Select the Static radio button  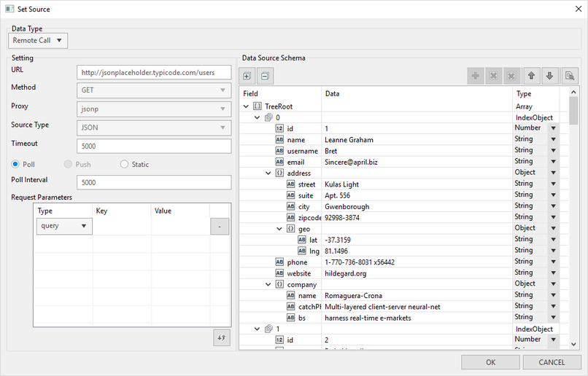(124, 164)
